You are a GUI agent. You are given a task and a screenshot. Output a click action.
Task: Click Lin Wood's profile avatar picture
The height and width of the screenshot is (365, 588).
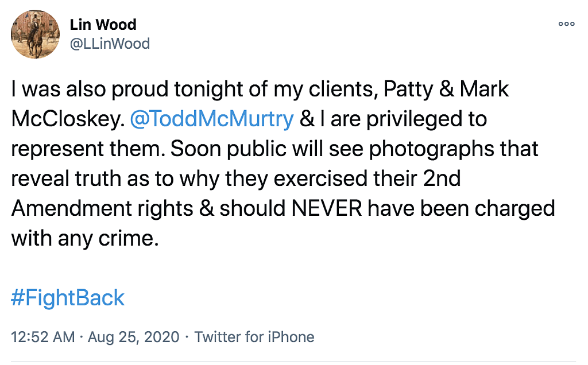tap(35, 34)
